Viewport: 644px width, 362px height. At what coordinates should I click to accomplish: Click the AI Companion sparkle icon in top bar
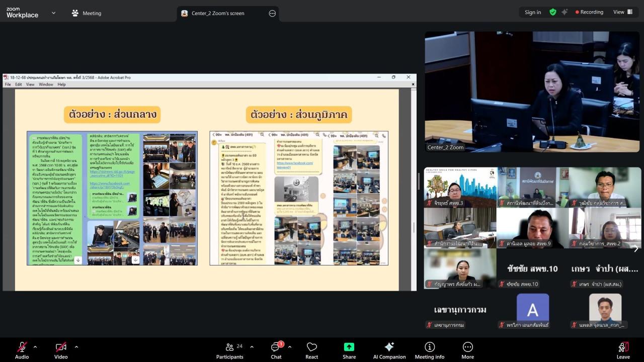(565, 12)
